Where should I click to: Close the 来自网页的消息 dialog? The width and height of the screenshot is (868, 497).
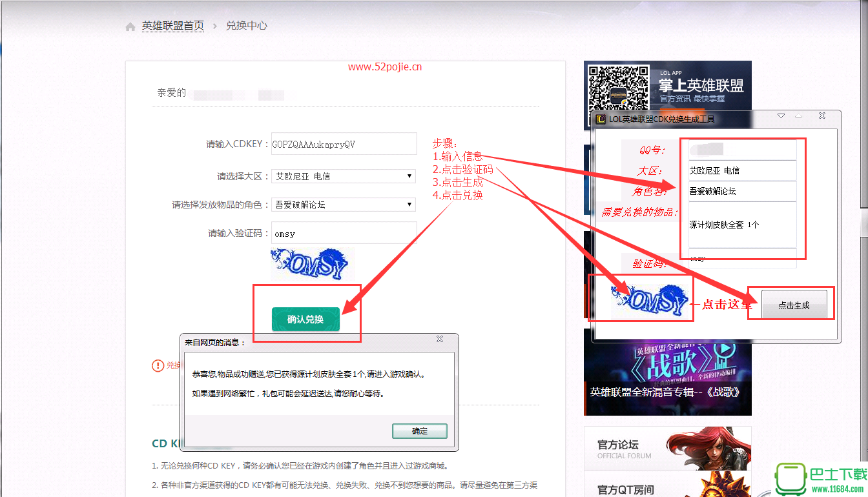[x=440, y=339]
